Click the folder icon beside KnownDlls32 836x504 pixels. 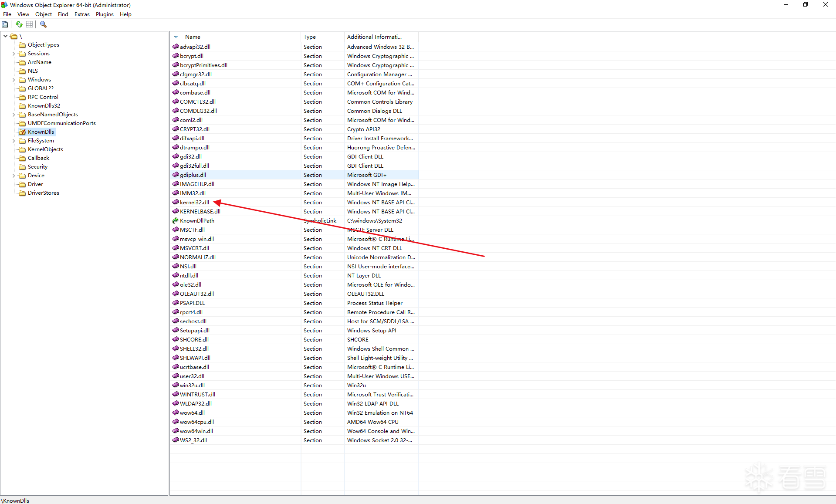[22, 106]
